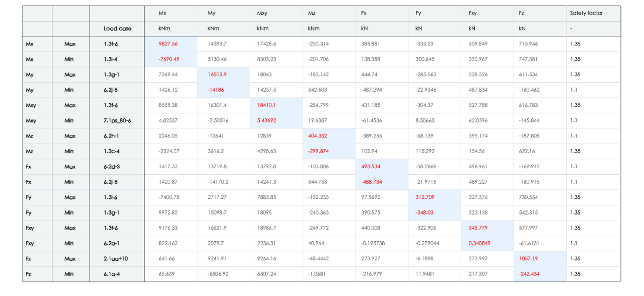Click the Safety factor column header
Image resolution: width=644 pixels, height=296 pixels.
pos(586,13)
